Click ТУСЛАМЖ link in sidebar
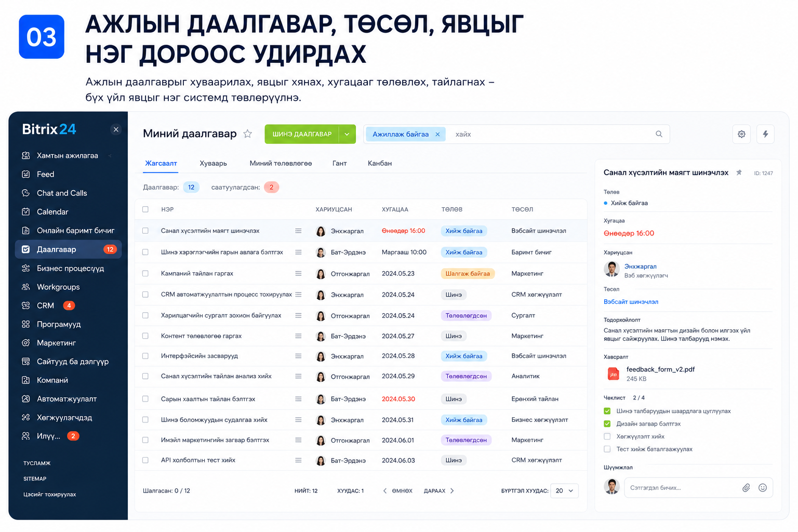Image resolution: width=798 pixels, height=532 pixels. point(37,463)
